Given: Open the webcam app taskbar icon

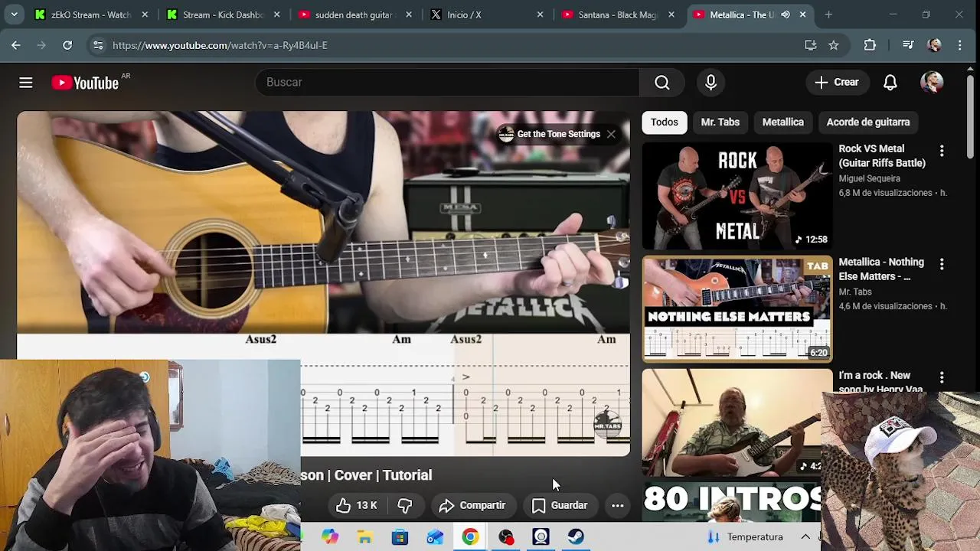Looking at the screenshot, I should 541,537.
